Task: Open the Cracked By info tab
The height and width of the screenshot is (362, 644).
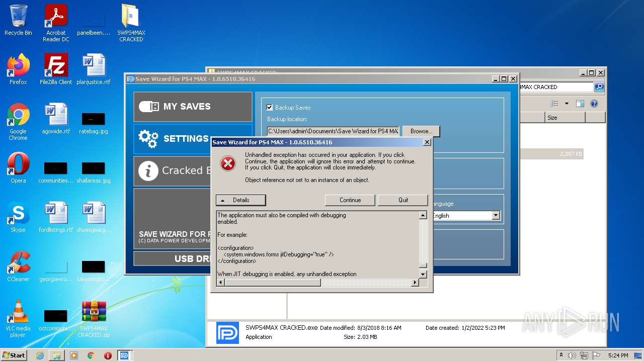Action: pyautogui.click(x=172, y=171)
